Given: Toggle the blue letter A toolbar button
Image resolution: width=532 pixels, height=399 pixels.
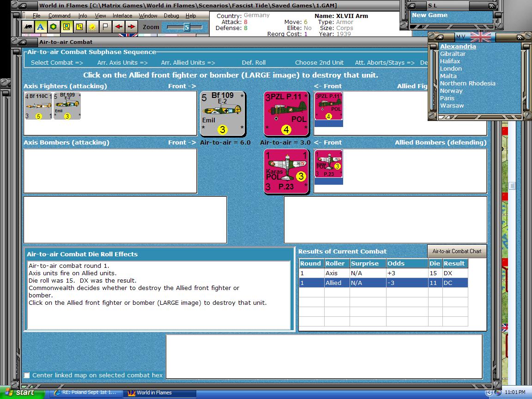Looking at the screenshot, I should [41, 27].
